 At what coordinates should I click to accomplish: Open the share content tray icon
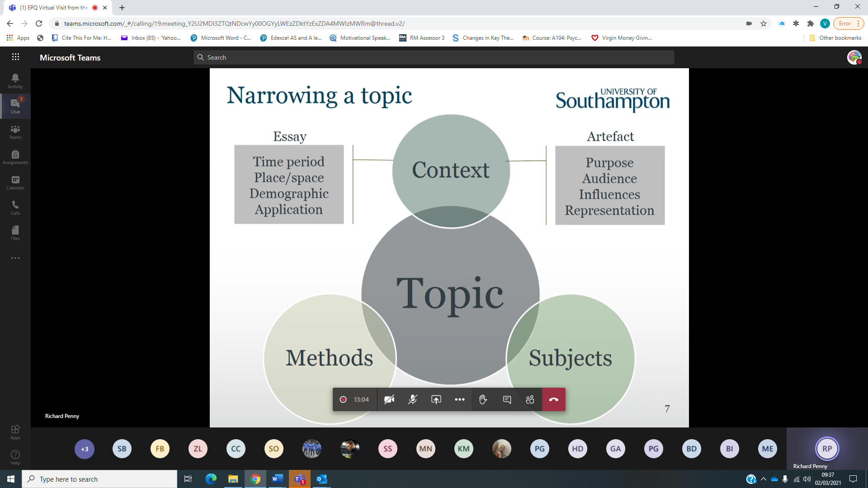point(436,399)
